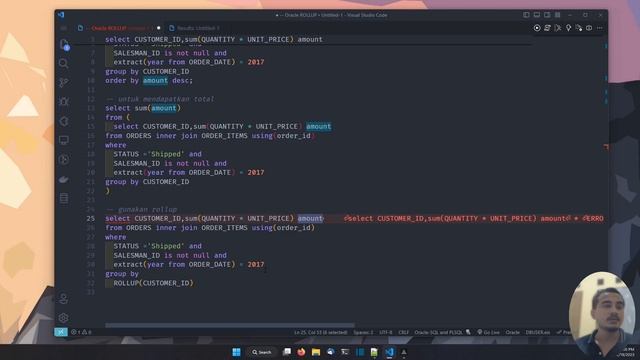Click the red error marker in overview ruler

[606, 146]
